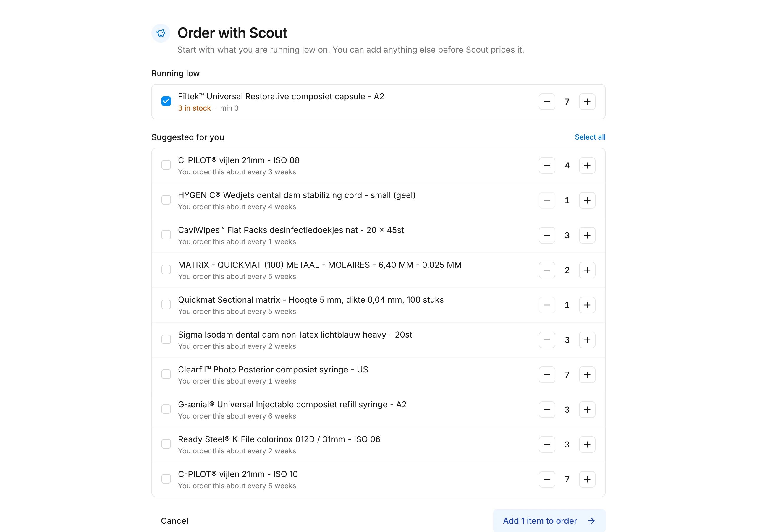Click 'You order this about every 6 weeks'
This screenshot has width=757, height=532.
[x=237, y=416]
